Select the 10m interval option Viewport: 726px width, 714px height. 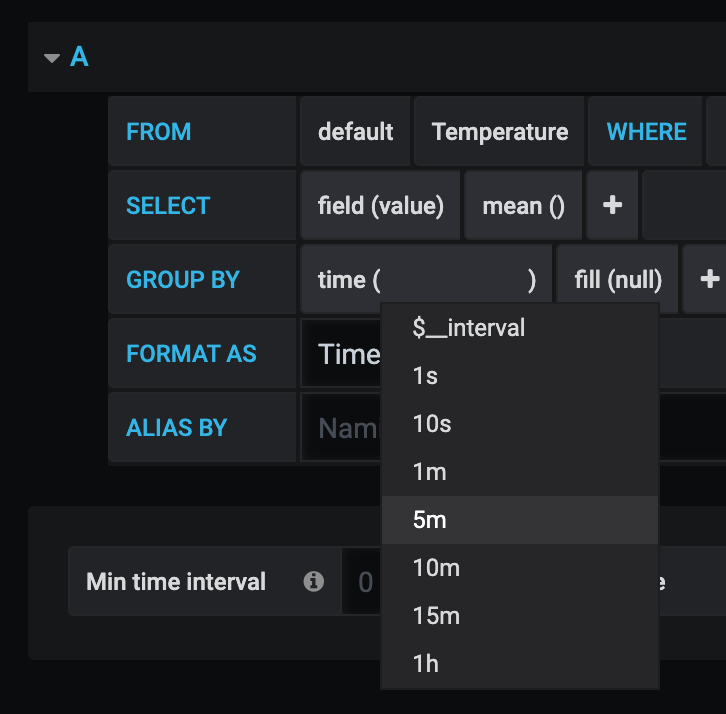click(x=435, y=568)
